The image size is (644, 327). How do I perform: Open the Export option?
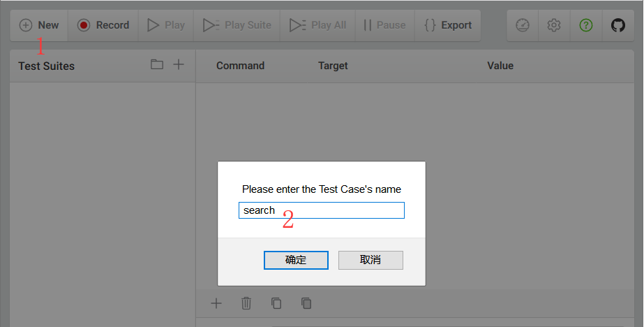tap(448, 25)
